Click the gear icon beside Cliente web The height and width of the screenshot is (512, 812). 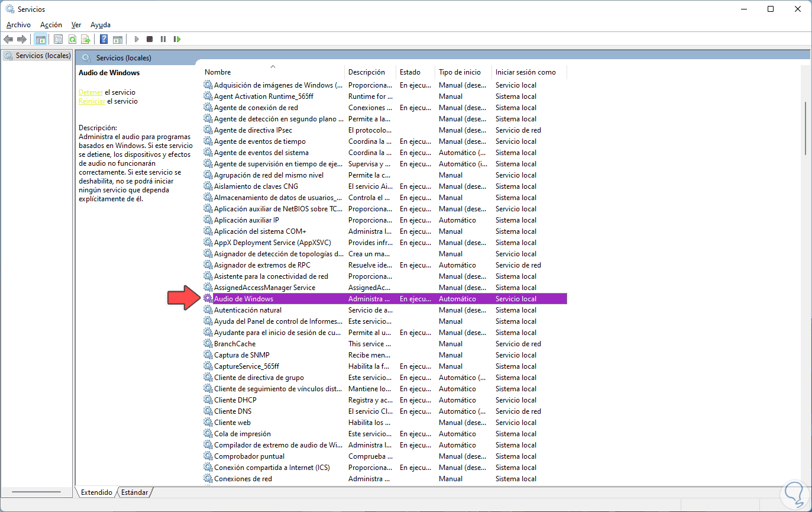pyautogui.click(x=208, y=423)
